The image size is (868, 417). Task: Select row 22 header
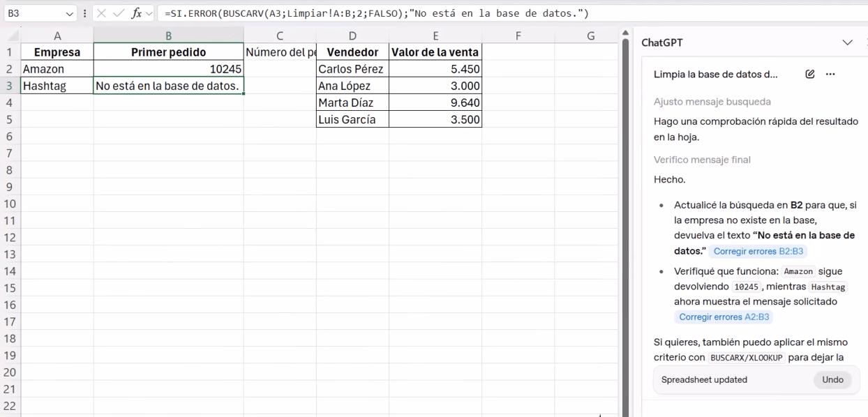[10, 406]
